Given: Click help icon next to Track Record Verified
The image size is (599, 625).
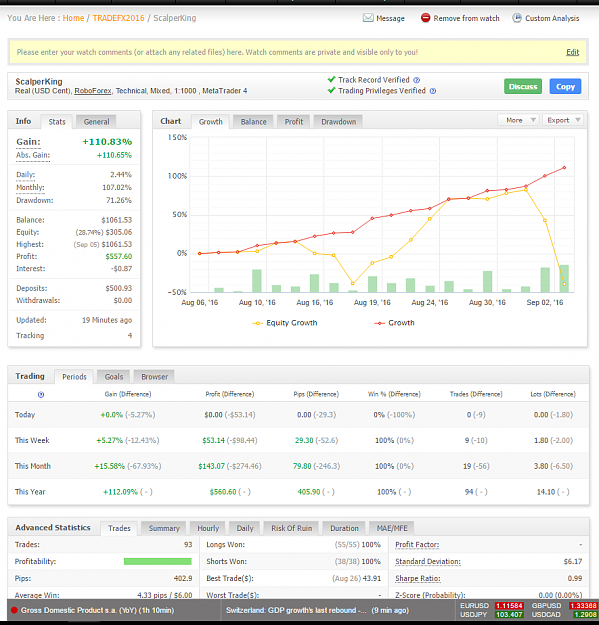Looking at the screenshot, I should click(x=416, y=80).
